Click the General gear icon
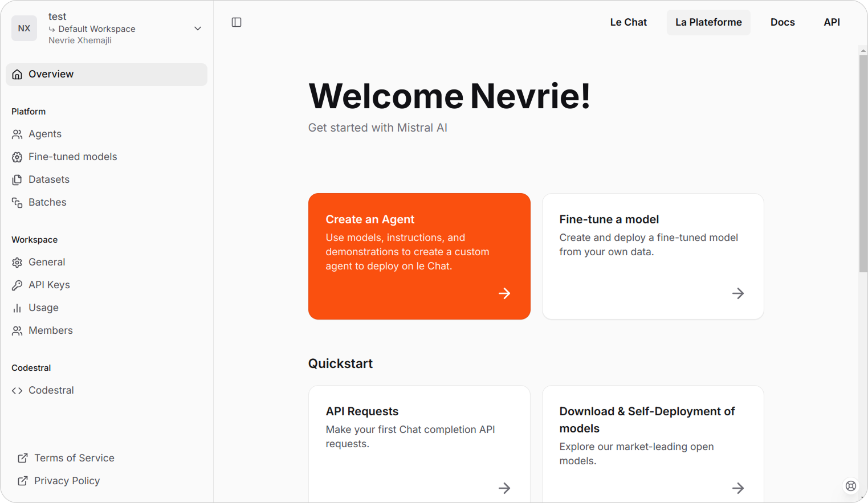Screen dimensions: 868x503 click(x=17, y=263)
